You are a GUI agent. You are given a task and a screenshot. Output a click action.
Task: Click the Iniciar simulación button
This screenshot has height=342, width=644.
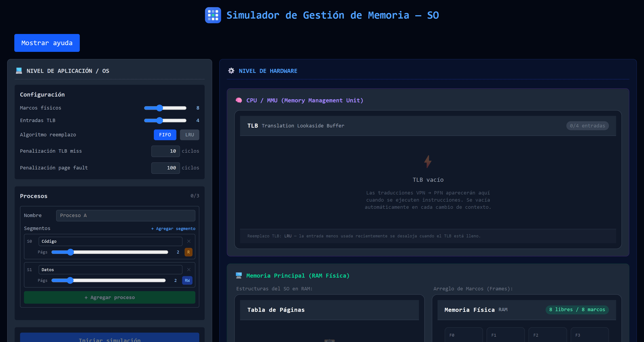point(110,338)
